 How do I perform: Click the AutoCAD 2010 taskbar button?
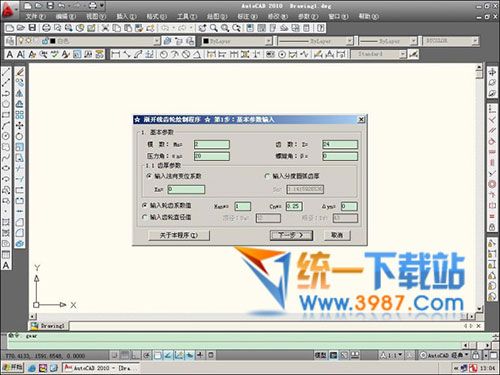101,368
